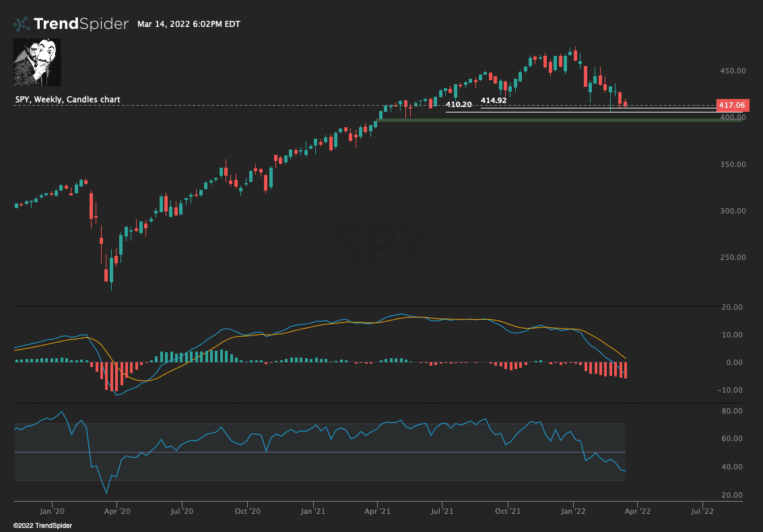Click the 250.00 price axis label
This screenshot has width=763, height=532.
pyautogui.click(x=731, y=258)
